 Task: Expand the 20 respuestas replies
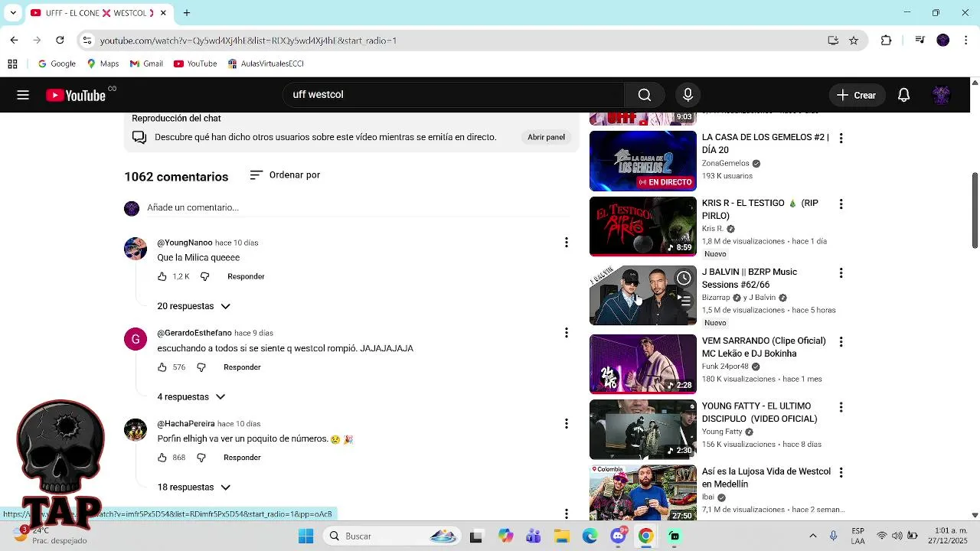coord(193,306)
